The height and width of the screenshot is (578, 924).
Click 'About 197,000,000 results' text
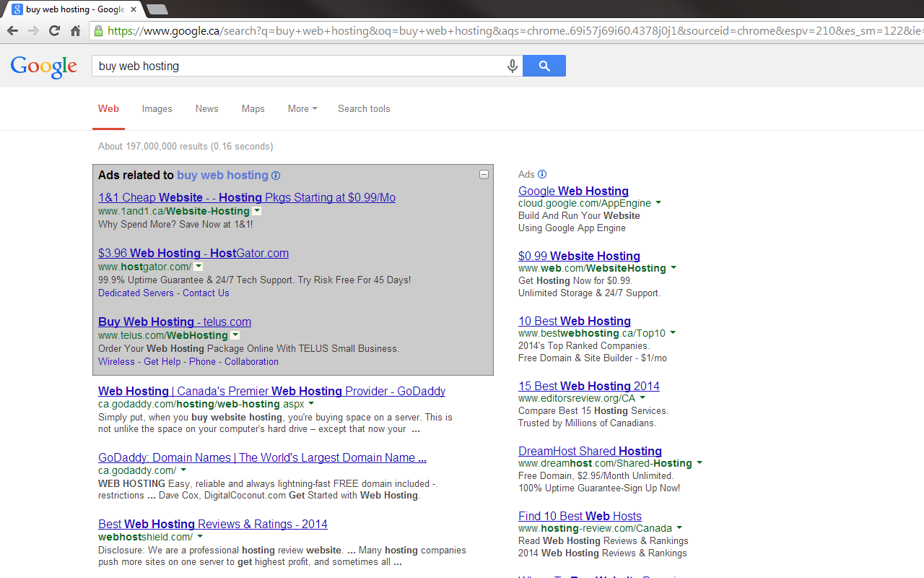pos(186,146)
